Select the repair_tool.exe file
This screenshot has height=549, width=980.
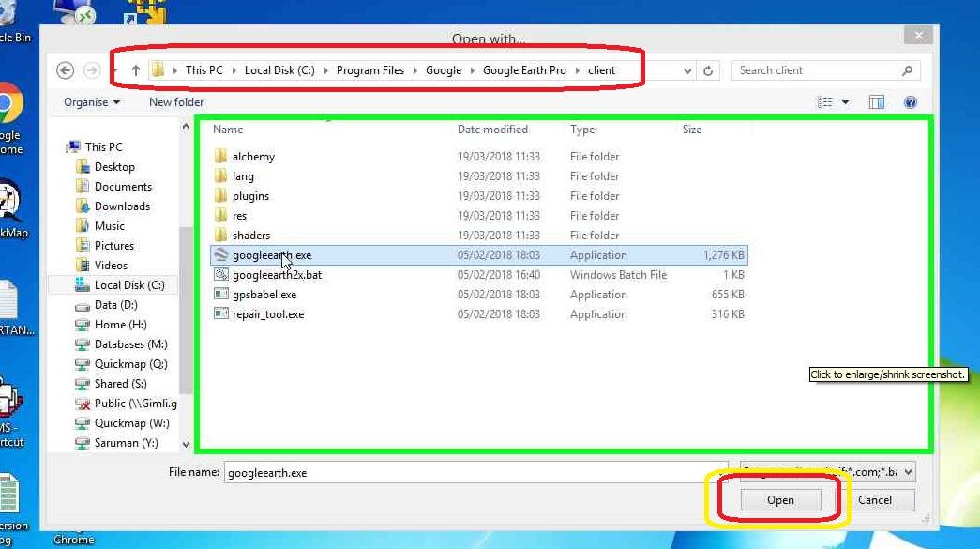click(x=268, y=314)
